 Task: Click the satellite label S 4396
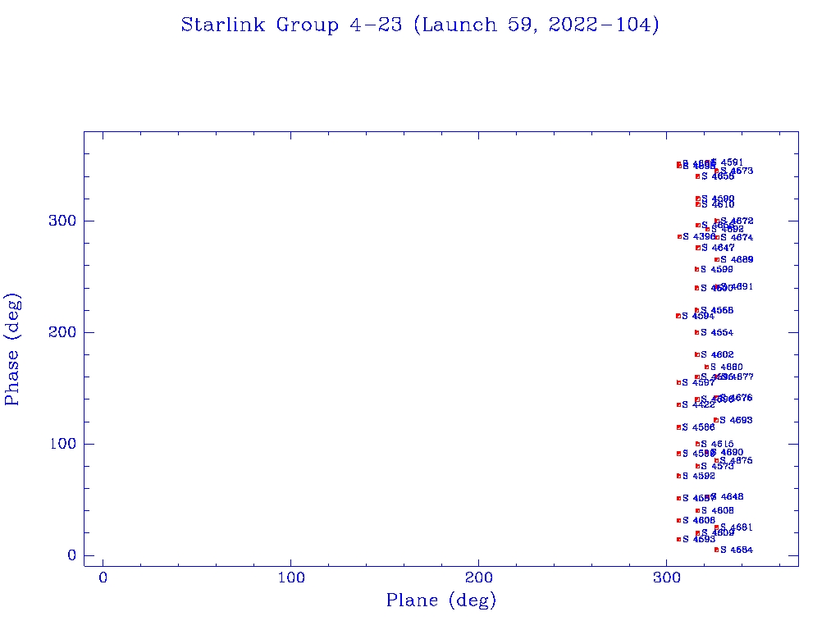(699, 236)
